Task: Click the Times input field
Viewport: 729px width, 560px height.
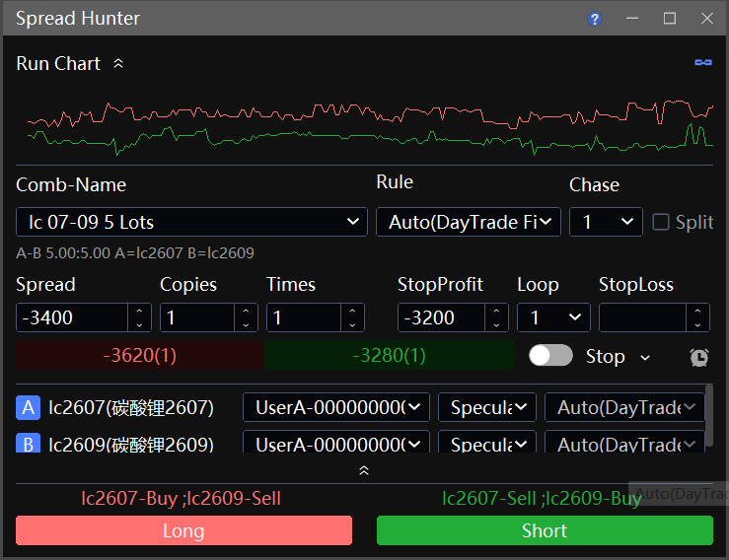Action: pyautogui.click(x=304, y=317)
